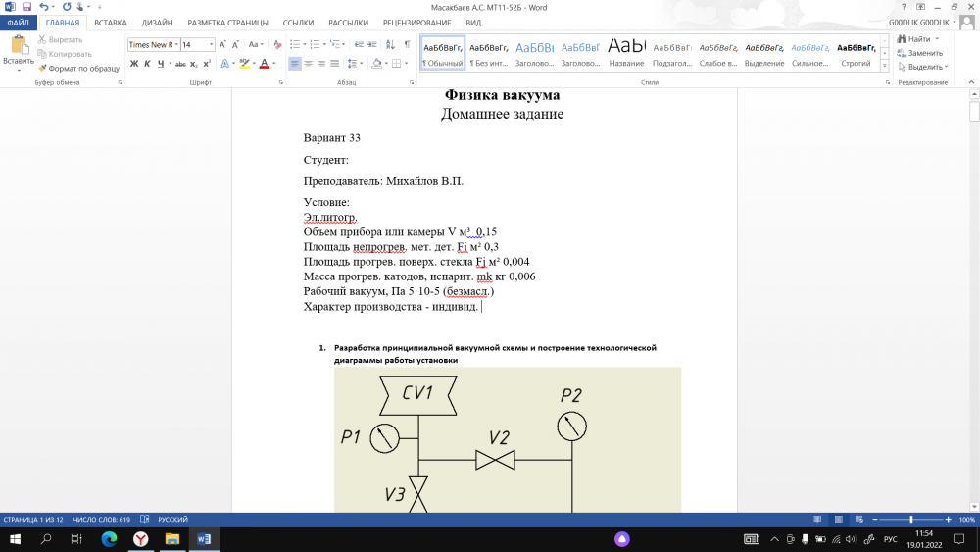This screenshot has width=980, height=552.
Task: Expand numbered list options arrow
Action: 324,44
